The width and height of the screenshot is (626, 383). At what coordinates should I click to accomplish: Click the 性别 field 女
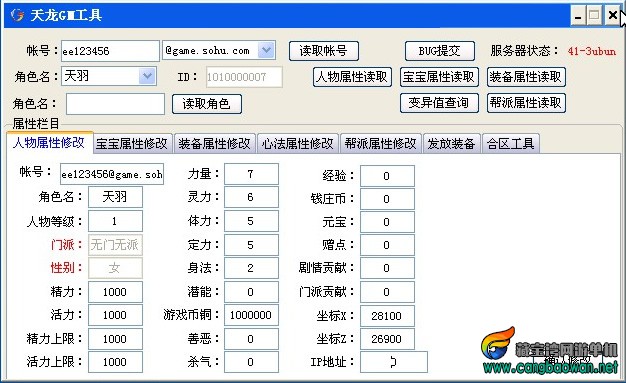tap(115, 268)
